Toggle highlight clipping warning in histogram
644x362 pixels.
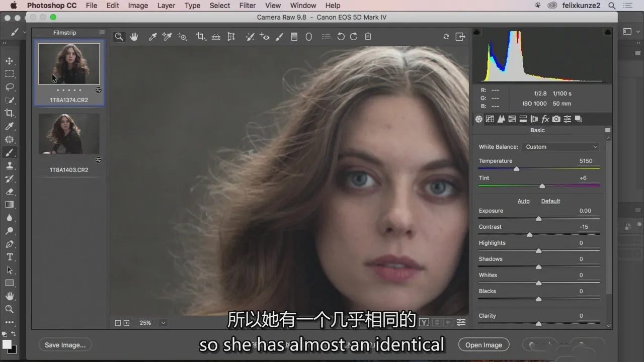point(608,32)
